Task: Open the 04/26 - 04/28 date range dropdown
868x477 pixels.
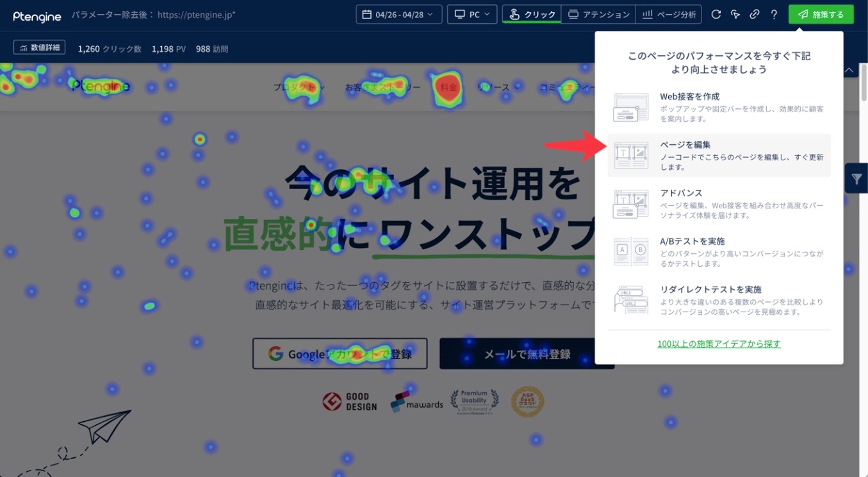Action: coord(398,14)
